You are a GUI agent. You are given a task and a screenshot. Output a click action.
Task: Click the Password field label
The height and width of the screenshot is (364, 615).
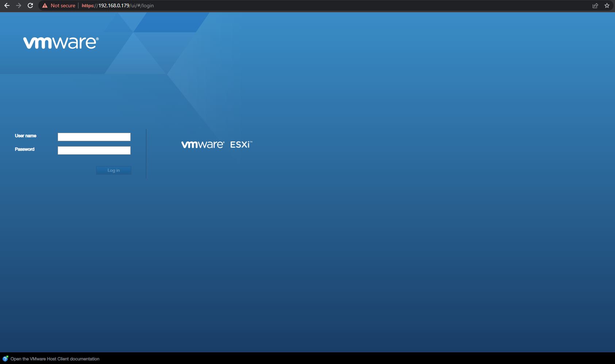(x=24, y=149)
